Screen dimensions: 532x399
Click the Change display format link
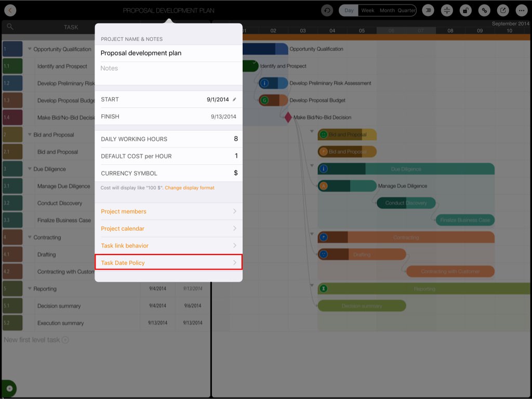tap(190, 188)
